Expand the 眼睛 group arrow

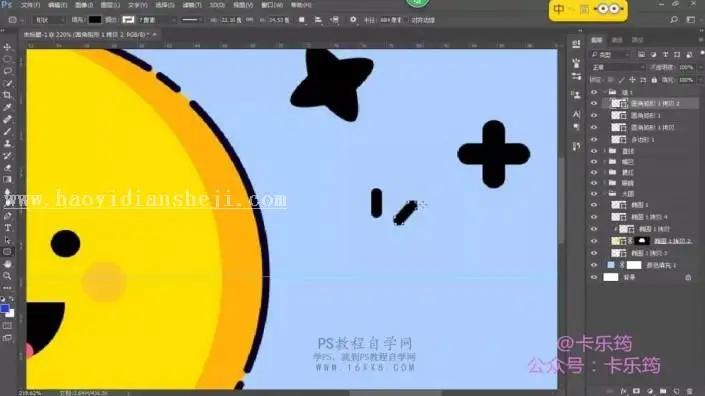point(605,183)
